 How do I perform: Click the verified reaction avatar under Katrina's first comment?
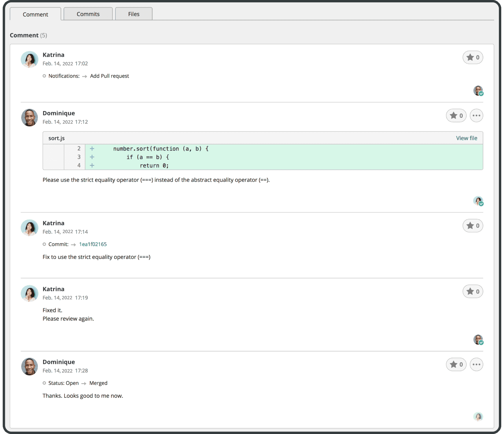(x=478, y=91)
